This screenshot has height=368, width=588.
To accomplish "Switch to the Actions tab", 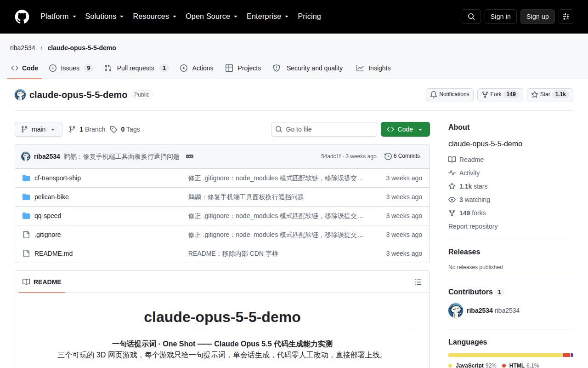I will point(197,68).
